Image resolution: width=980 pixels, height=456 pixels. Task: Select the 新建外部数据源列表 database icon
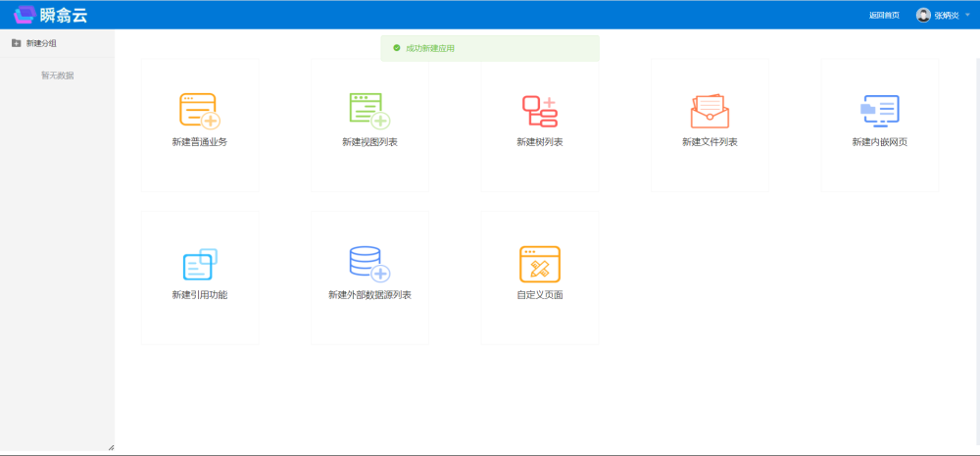click(369, 264)
